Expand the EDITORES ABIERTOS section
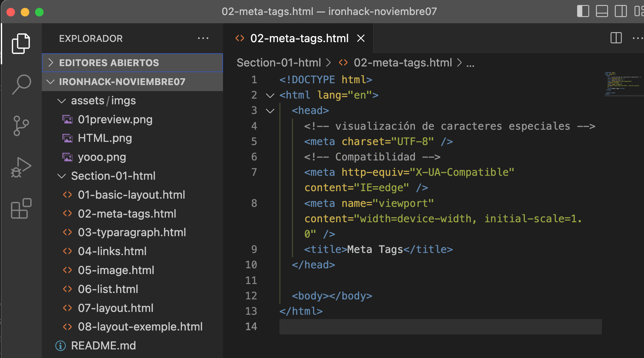 132,63
